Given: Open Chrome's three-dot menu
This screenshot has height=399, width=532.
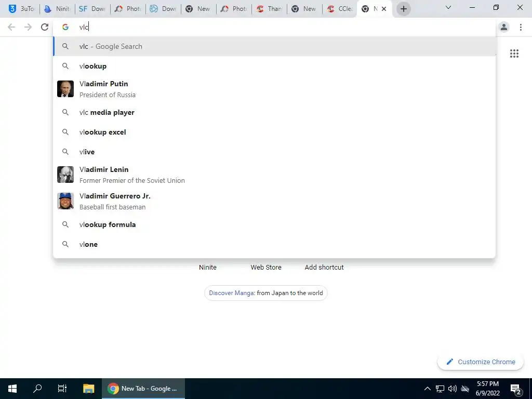Looking at the screenshot, I should [x=521, y=27].
